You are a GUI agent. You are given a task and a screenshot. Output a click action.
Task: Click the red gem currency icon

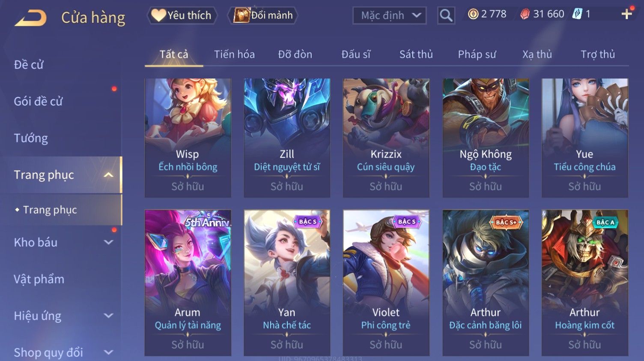click(525, 14)
